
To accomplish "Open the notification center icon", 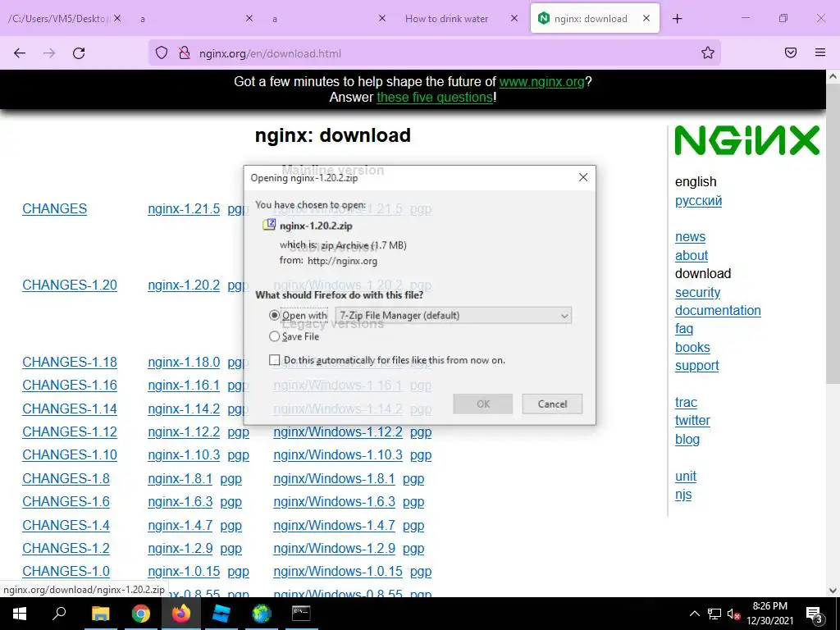I will point(815,614).
